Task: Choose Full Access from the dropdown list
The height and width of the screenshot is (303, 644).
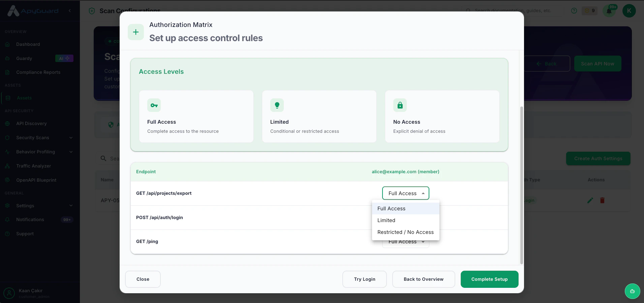Action: [406, 209]
